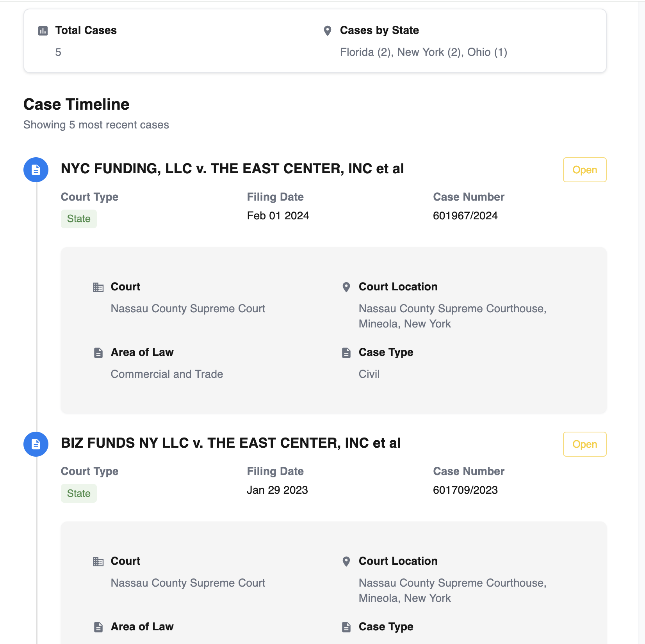Click the Court Location pin in second case
This screenshot has width=645, height=644.
point(346,562)
